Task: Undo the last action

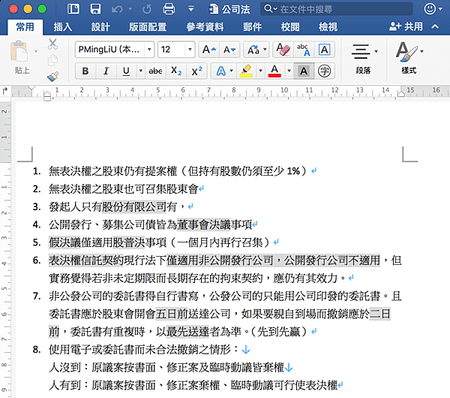Action: [x=117, y=9]
